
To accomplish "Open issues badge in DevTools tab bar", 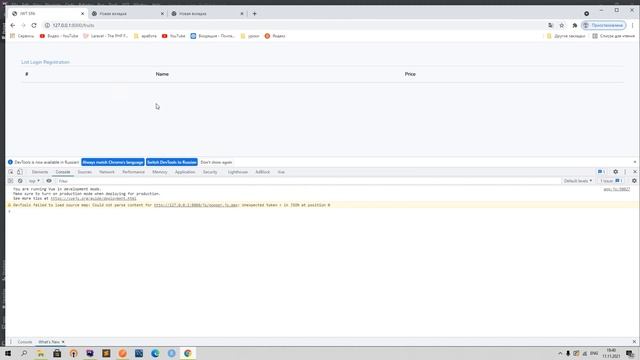I will click(x=601, y=172).
